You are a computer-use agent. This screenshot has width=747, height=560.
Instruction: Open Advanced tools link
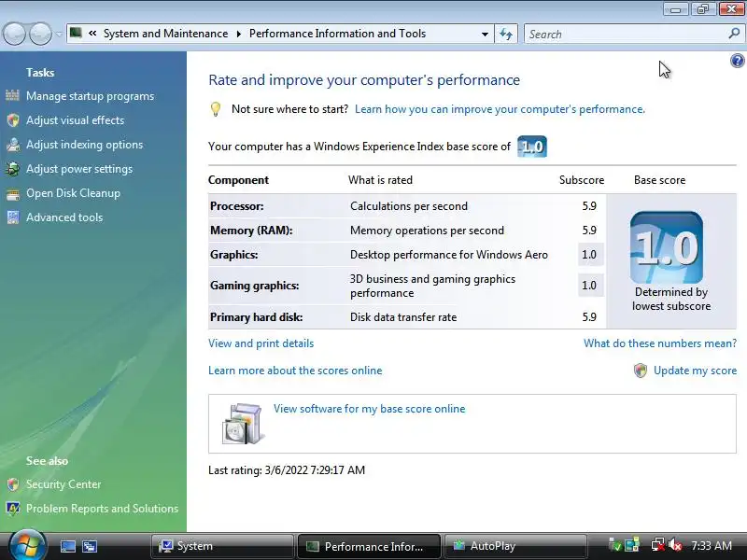(x=64, y=217)
